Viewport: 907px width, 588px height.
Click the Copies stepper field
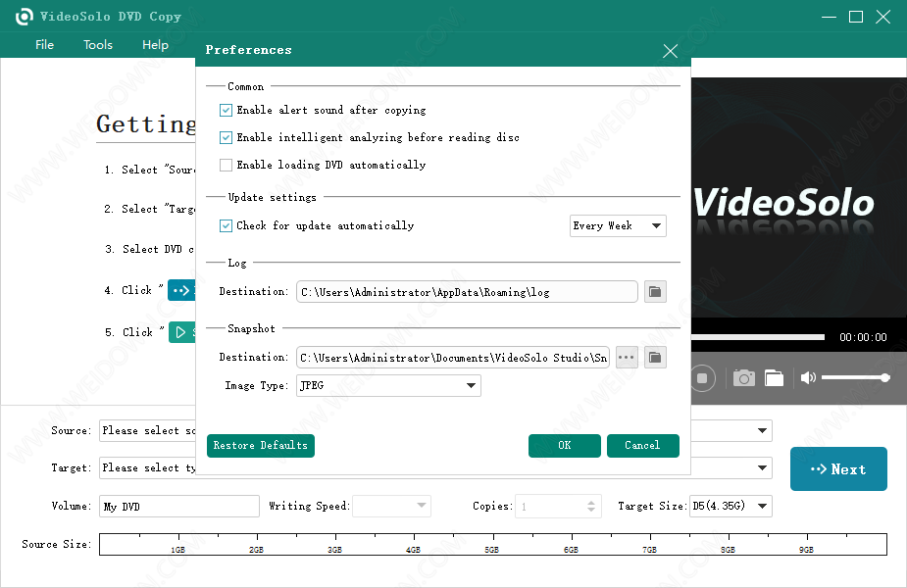(558, 507)
